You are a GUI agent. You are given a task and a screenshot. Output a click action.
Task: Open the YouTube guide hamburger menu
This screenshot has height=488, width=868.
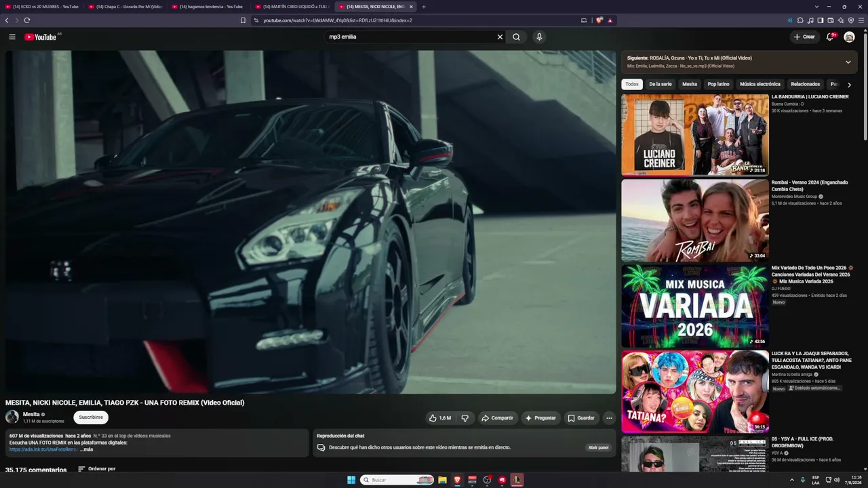click(12, 37)
